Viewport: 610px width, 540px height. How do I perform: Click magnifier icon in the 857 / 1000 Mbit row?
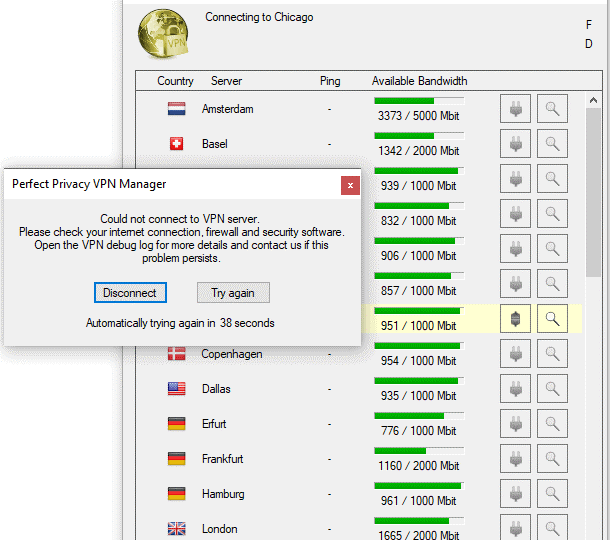point(552,284)
